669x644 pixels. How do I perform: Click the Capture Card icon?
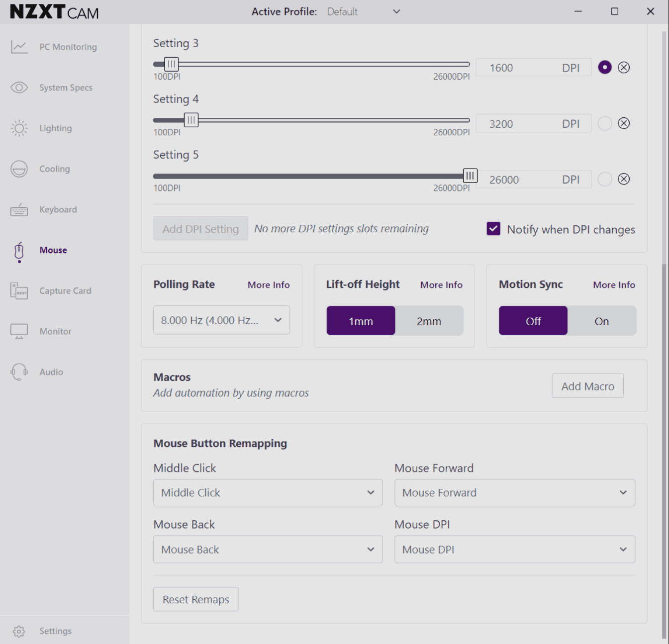(x=19, y=291)
